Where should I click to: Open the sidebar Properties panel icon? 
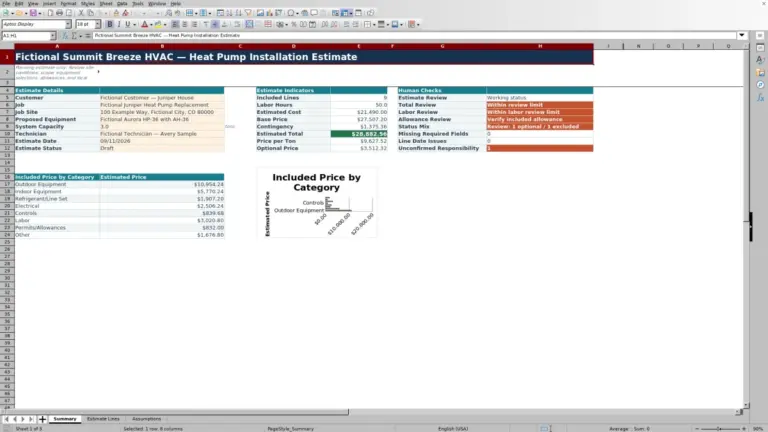pyautogui.click(x=760, y=48)
